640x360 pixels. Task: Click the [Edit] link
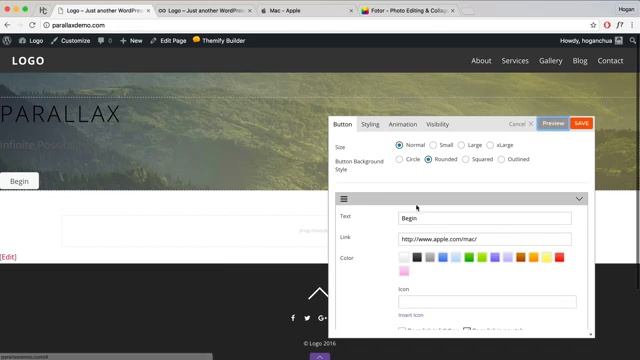(8, 257)
